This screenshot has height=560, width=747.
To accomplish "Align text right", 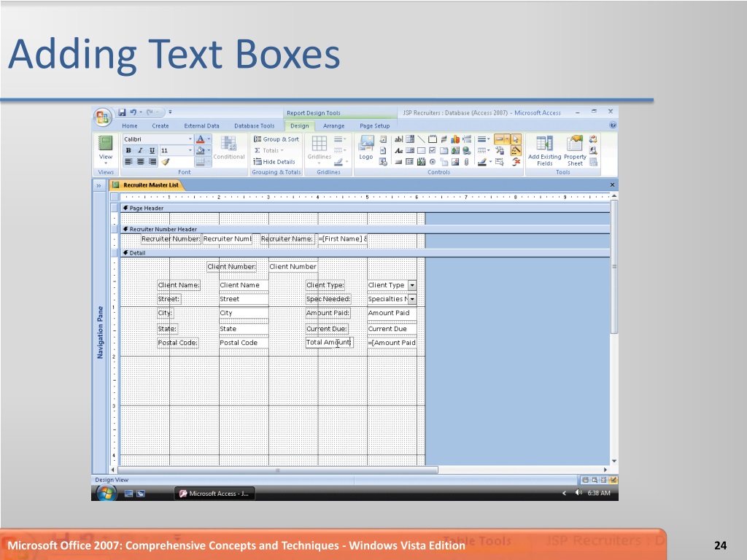I will pyautogui.click(x=152, y=162).
